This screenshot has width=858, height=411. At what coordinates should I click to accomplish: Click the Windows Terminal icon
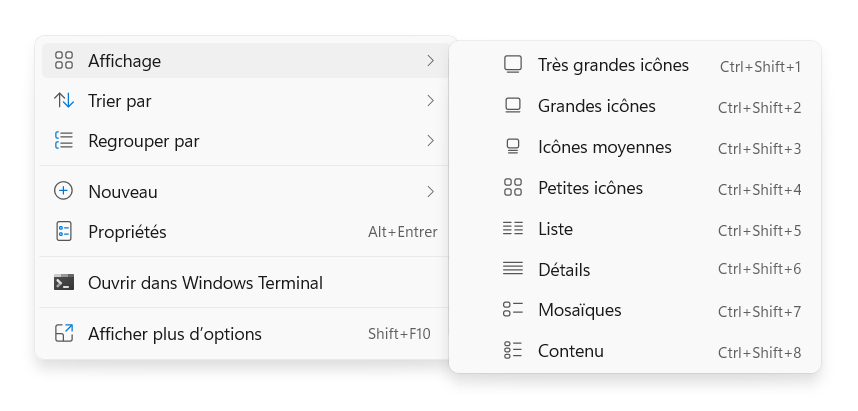tap(64, 282)
